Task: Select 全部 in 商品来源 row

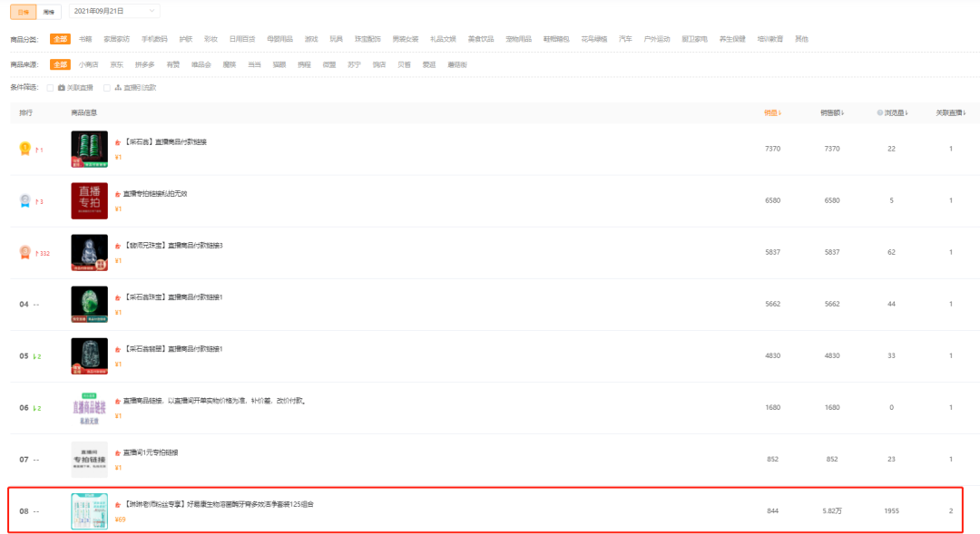Action: click(x=60, y=64)
